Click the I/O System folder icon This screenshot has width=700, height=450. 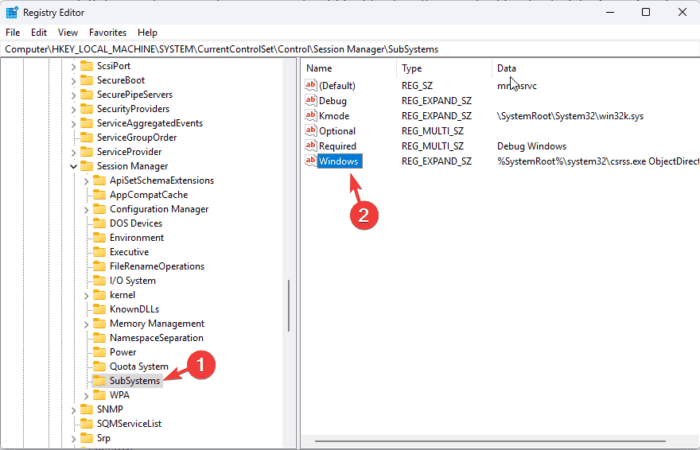pos(99,280)
